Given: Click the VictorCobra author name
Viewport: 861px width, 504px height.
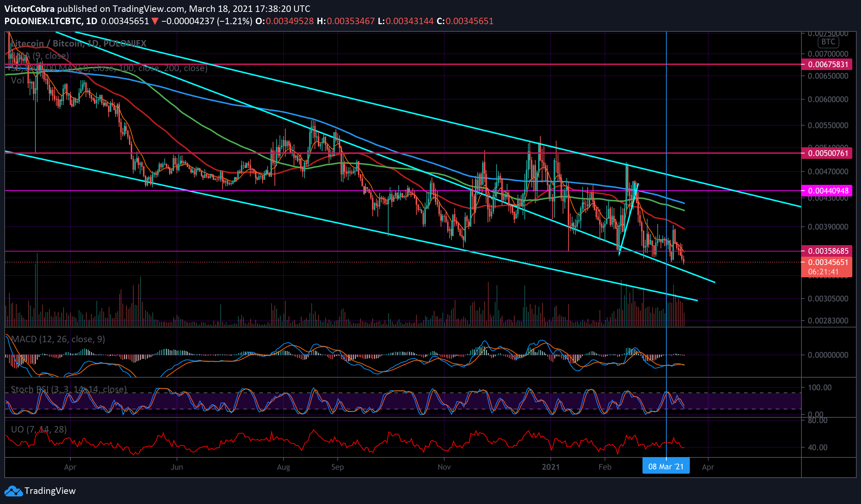Looking at the screenshot, I should click(30, 9).
